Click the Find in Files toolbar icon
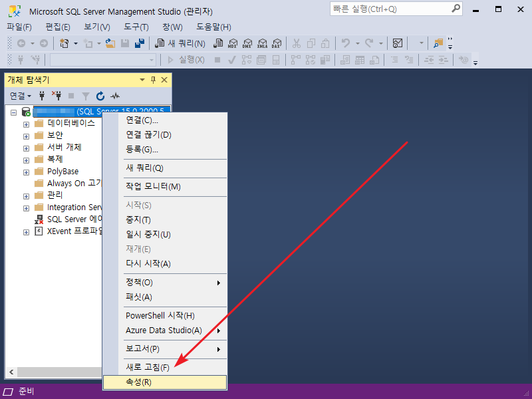The width and height of the screenshot is (532, 399). pyautogui.click(x=438, y=43)
